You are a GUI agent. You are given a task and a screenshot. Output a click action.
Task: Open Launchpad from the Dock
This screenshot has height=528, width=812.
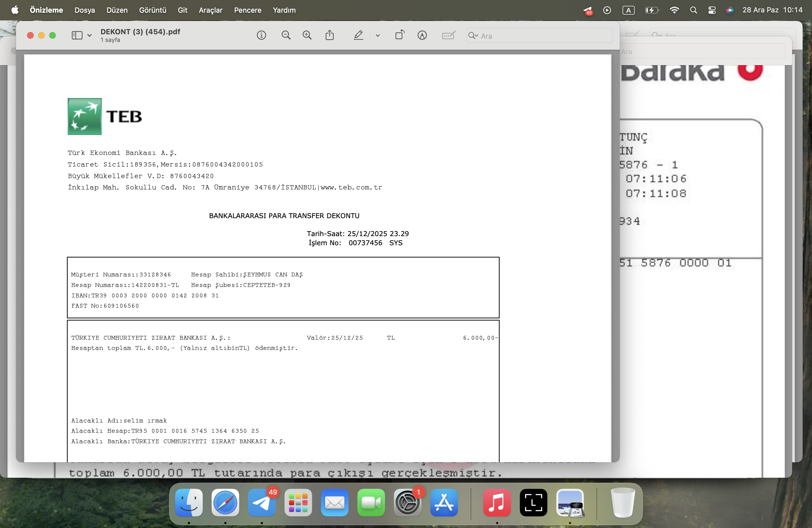tap(298, 502)
